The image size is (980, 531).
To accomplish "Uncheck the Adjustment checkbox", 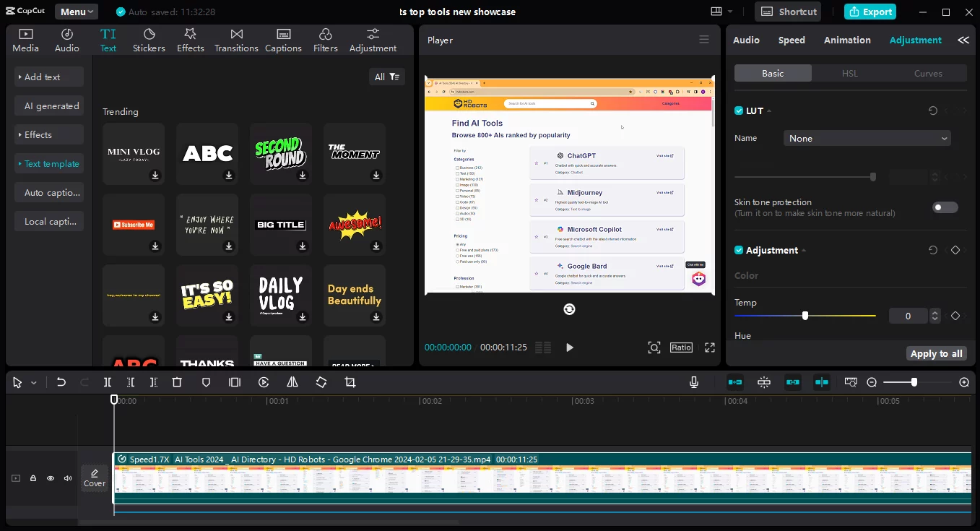I will click(x=739, y=250).
